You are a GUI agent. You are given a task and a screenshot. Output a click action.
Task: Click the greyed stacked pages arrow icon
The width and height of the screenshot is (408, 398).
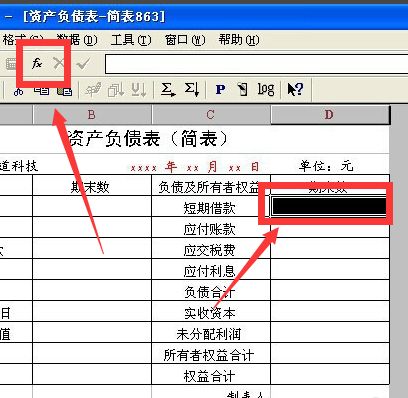coord(116,89)
